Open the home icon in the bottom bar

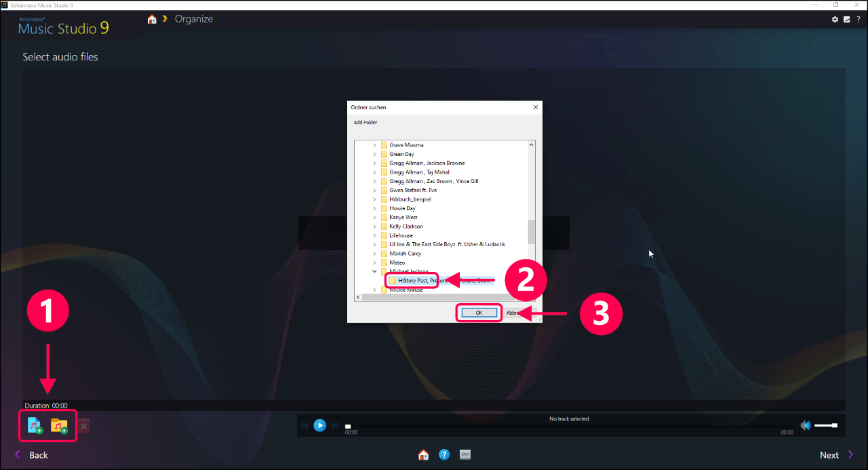pos(423,455)
